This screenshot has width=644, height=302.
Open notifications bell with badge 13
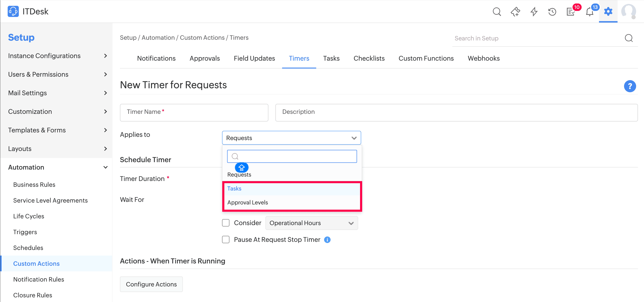point(589,12)
